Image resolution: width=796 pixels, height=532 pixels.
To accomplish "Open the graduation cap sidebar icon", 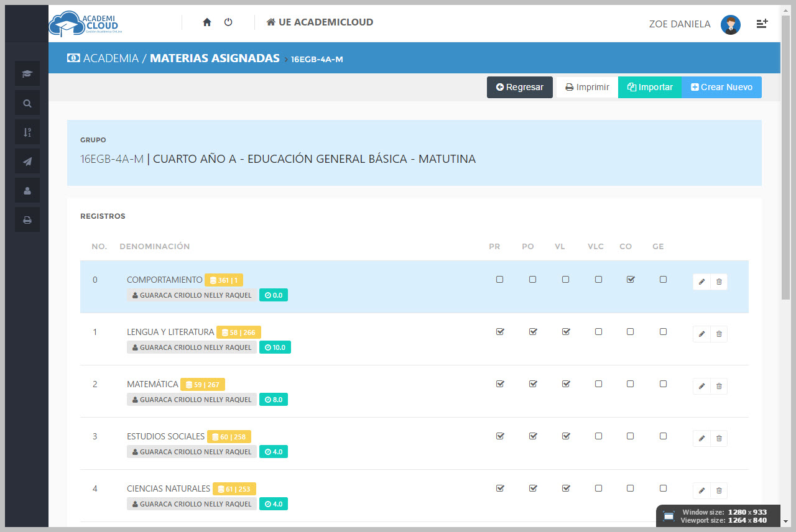I will coord(27,74).
